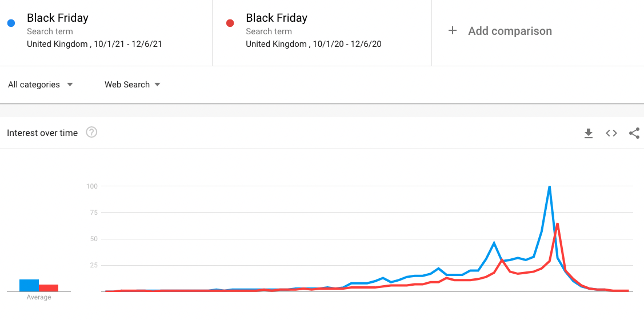This screenshot has height=320, width=644.
Task: Click the Interest over time heading
Action: click(42, 133)
